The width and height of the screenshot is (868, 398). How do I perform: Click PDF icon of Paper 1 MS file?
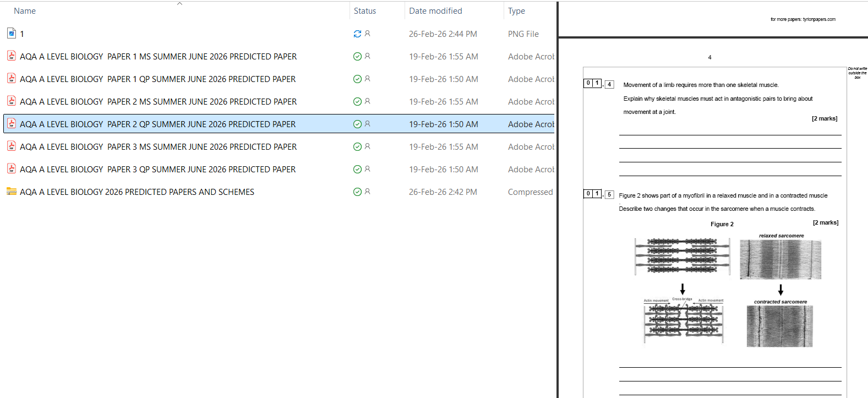coord(12,56)
